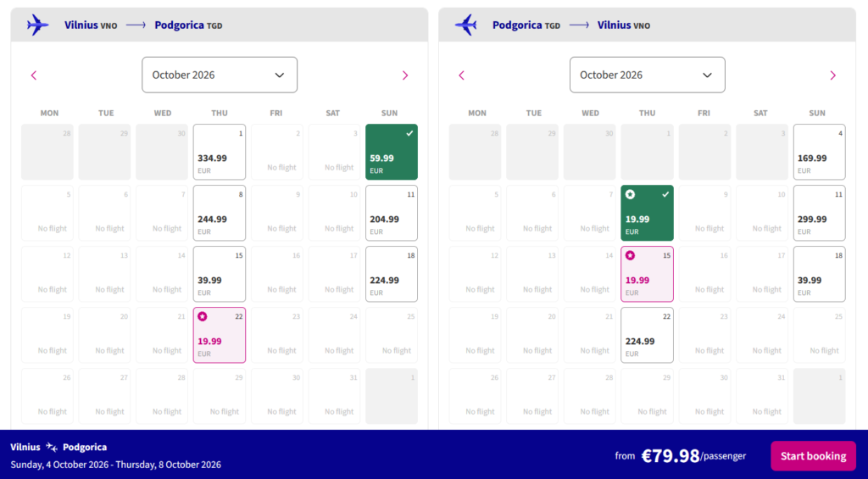Image resolution: width=868 pixels, height=479 pixels.
Task: Select return 22 October 224.99 EUR fare
Action: [x=647, y=335]
